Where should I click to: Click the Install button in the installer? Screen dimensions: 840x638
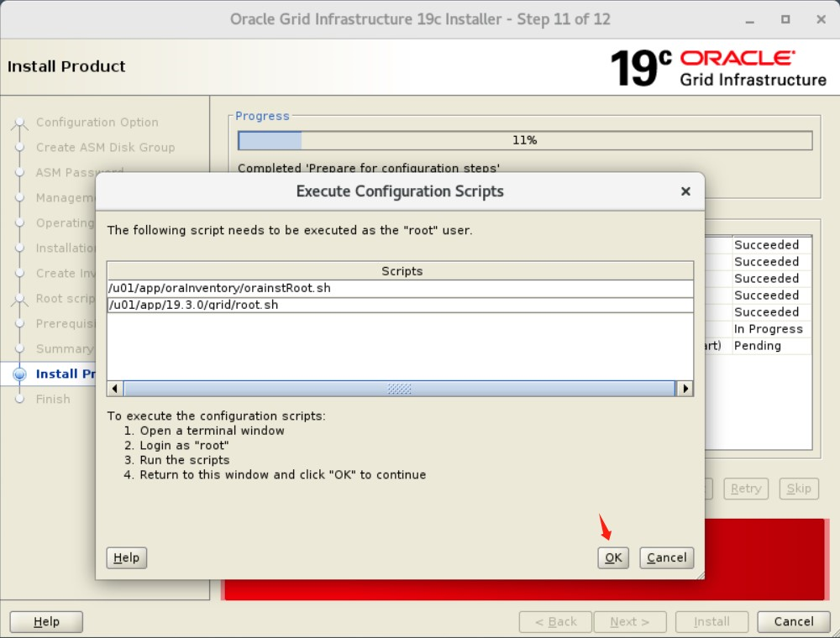[x=711, y=621]
